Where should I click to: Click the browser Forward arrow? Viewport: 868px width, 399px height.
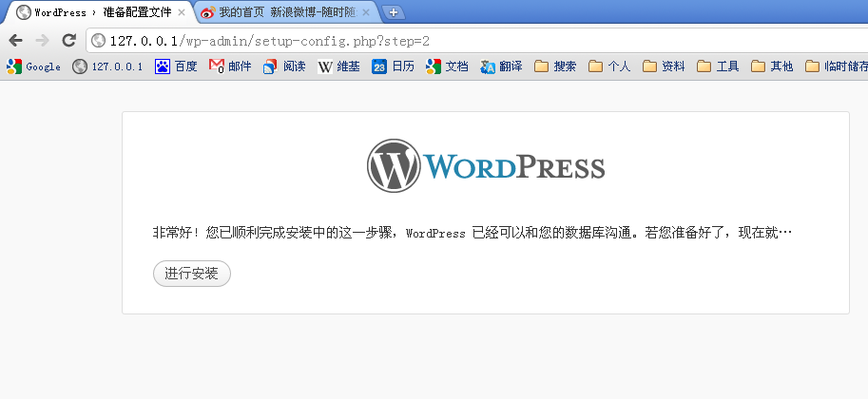pyautogui.click(x=42, y=41)
